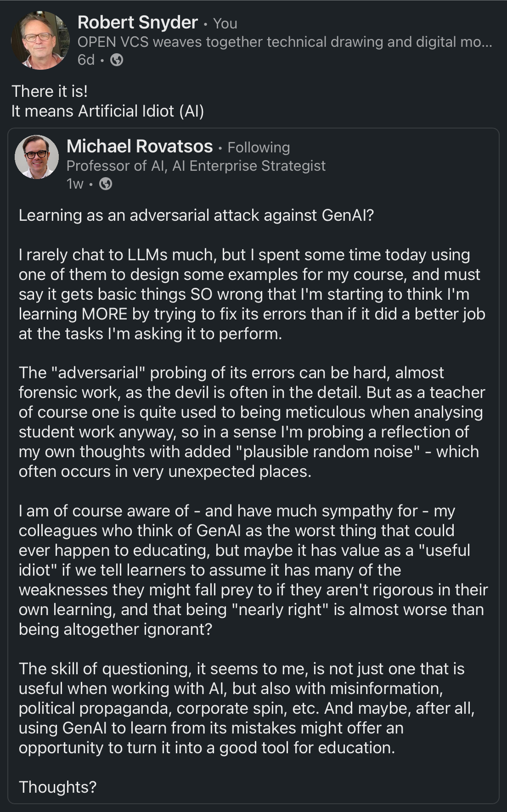The width and height of the screenshot is (507, 812).
Task: Click the Following label next to Michael Rovatsos
Action: click(259, 147)
